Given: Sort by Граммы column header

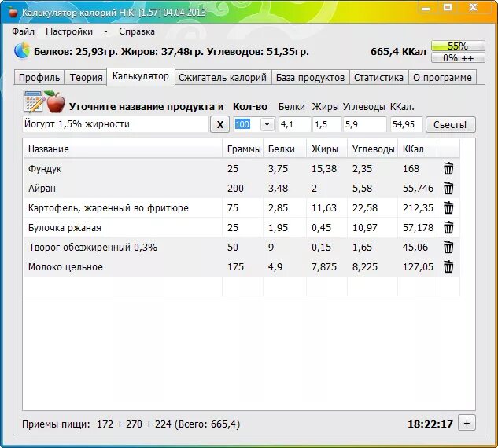Looking at the screenshot, I should (x=243, y=149).
